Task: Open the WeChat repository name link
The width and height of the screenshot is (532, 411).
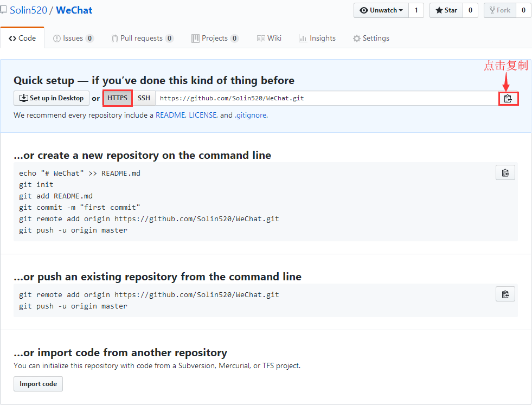Action: [74, 10]
